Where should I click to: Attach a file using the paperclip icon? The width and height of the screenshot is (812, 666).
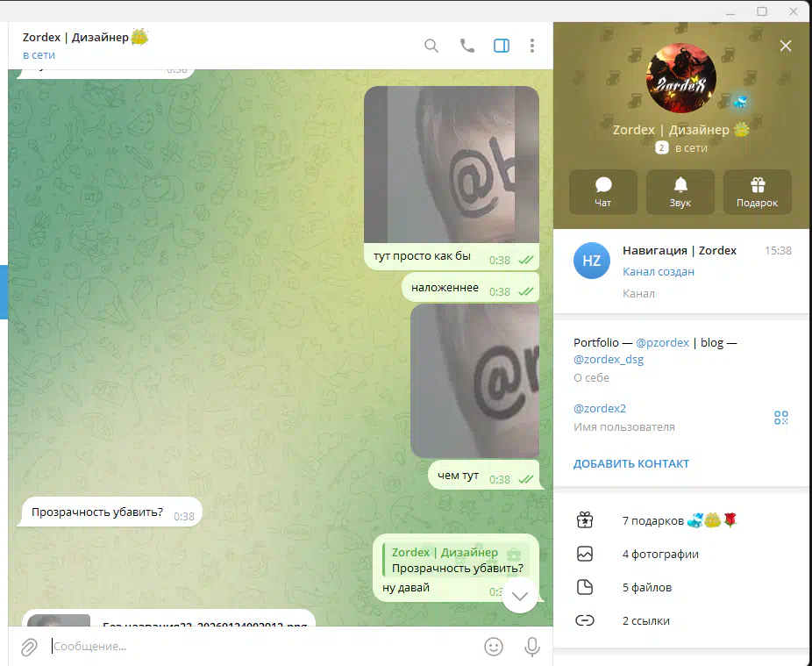tap(29, 647)
